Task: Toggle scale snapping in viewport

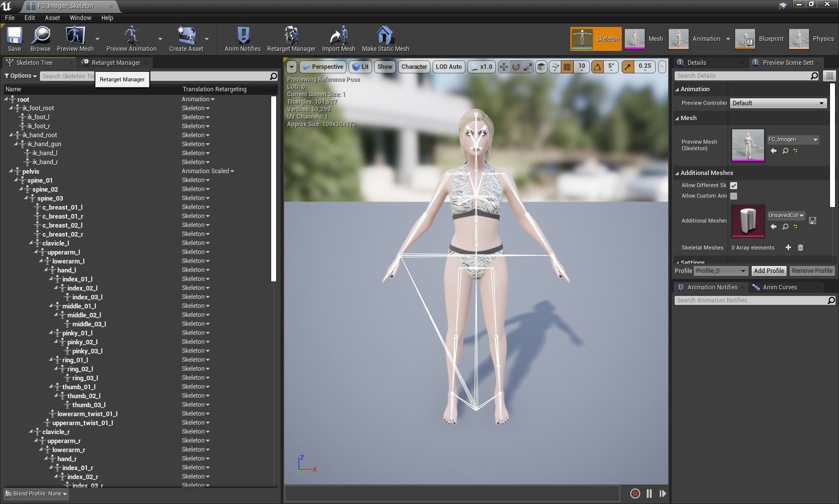Action: click(x=628, y=67)
